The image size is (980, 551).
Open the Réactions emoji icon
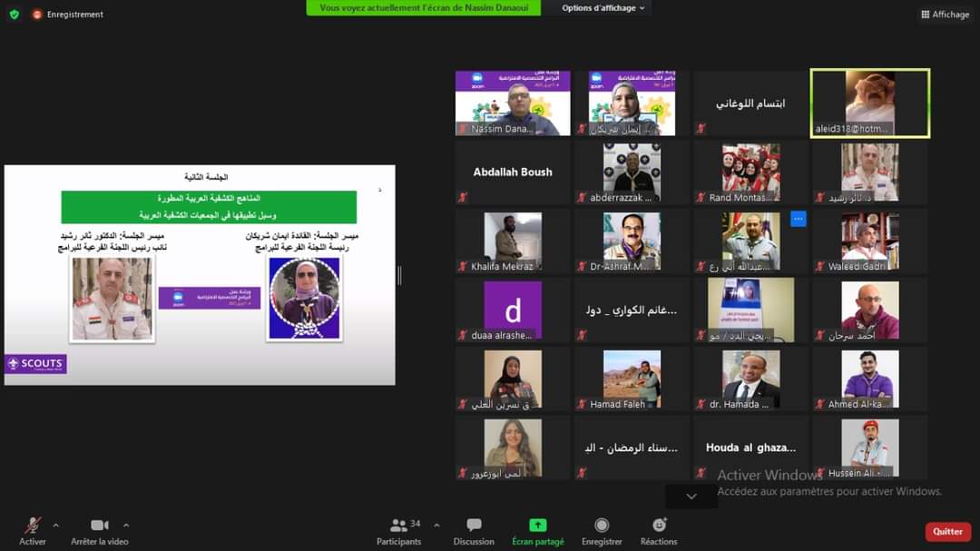(x=659, y=526)
